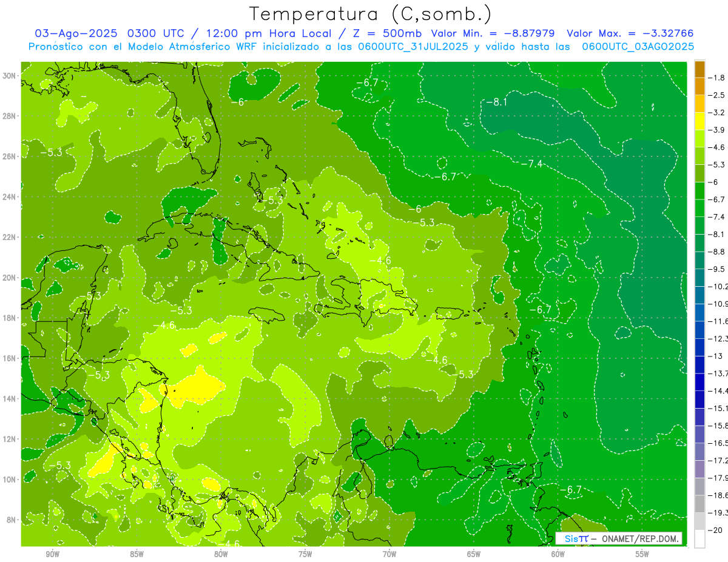Click the 90W longitude axis label
Image resolution: width=728 pixels, height=562 pixels.
coord(53,554)
